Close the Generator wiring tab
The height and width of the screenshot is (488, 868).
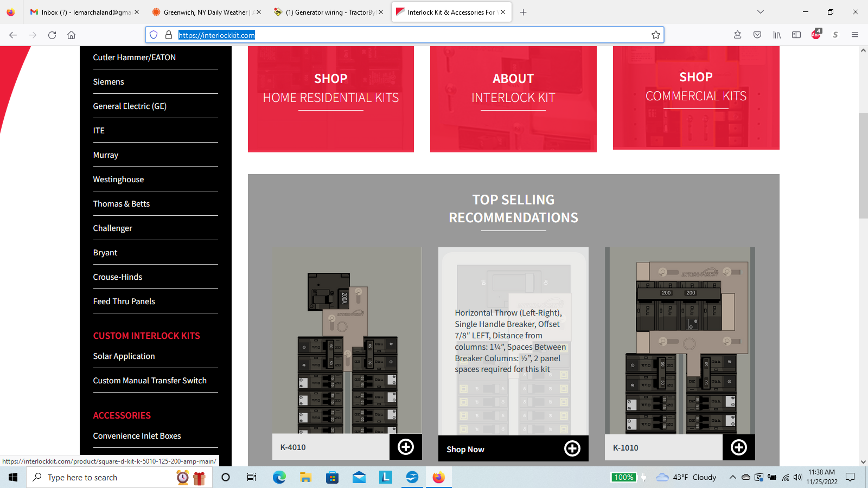pos(381,12)
